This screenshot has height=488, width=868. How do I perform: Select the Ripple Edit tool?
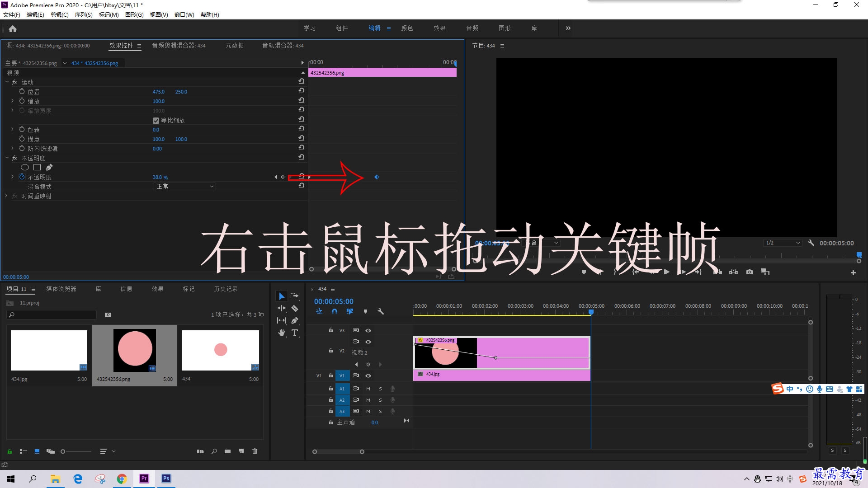click(x=282, y=308)
